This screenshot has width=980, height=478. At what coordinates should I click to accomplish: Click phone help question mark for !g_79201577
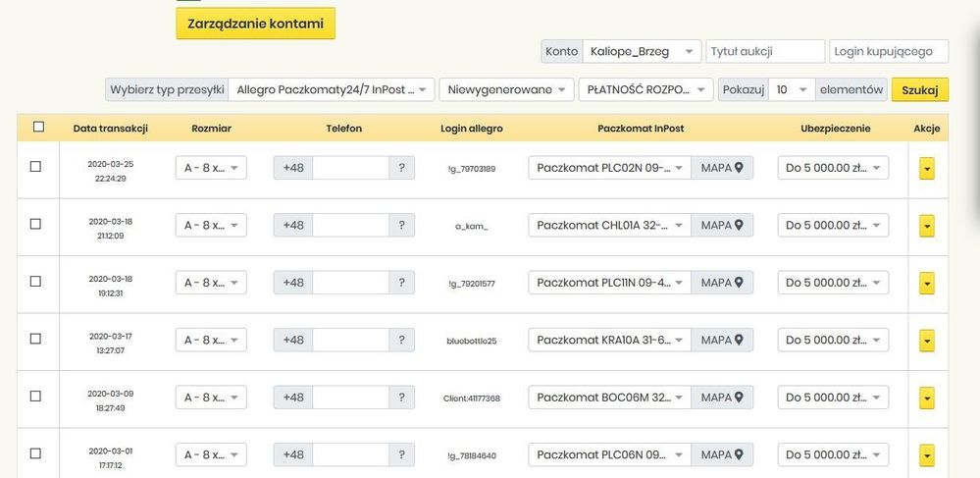[x=402, y=283]
